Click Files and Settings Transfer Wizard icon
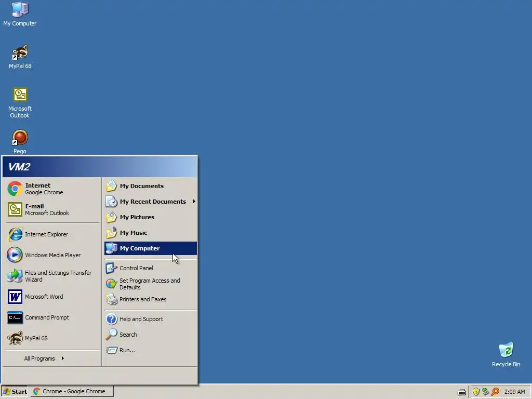532x399 pixels. pos(15,276)
